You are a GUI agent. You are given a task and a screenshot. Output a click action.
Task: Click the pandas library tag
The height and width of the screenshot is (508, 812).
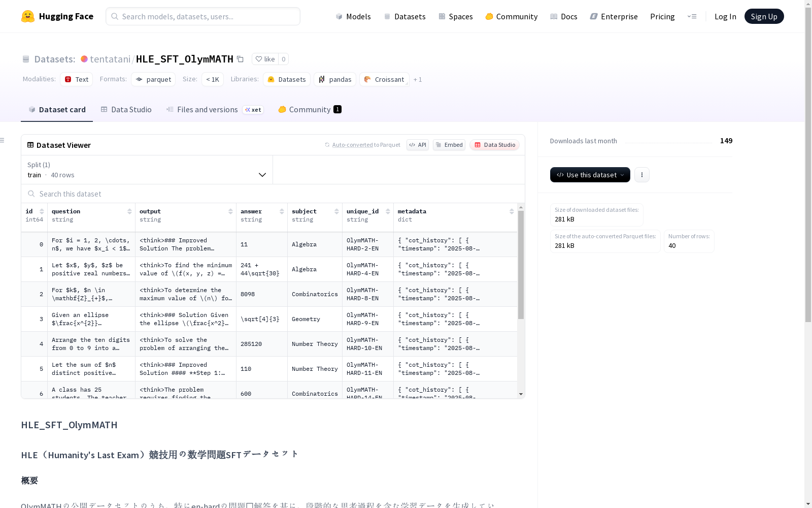[335, 79]
